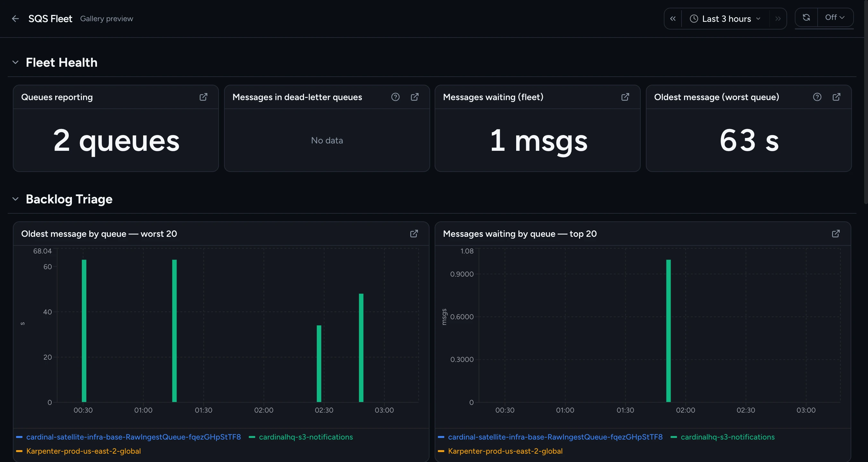Open the auto-refresh Off dropdown
The height and width of the screenshot is (462, 868).
[835, 17]
